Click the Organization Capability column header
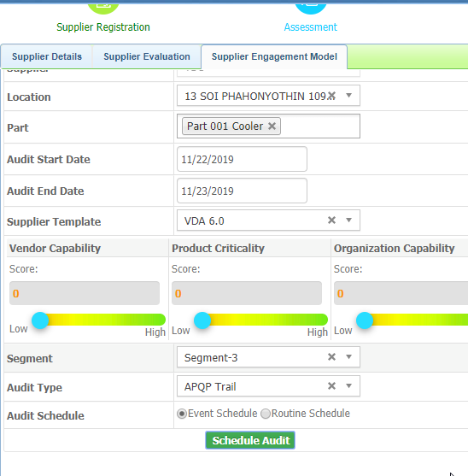The width and height of the screenshot is (468, 476). (x=395, y=249)
